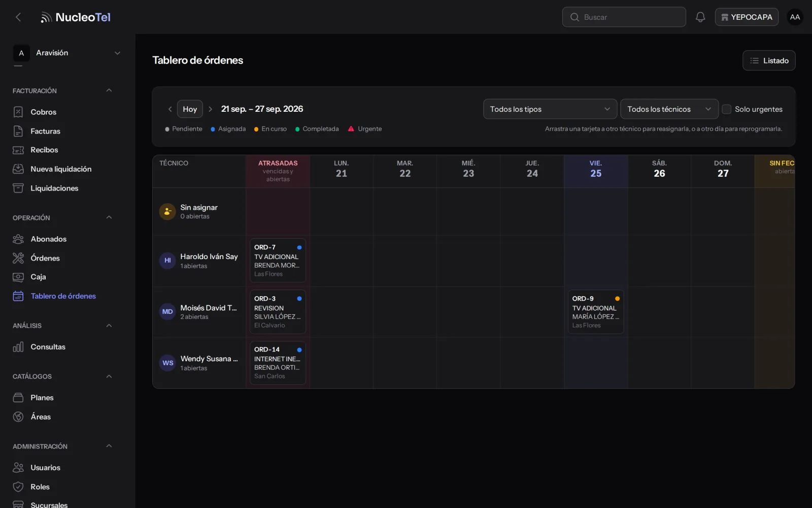Expand the Aravisión company selector
The image size is (812, 508).
(x=67, y=53)
